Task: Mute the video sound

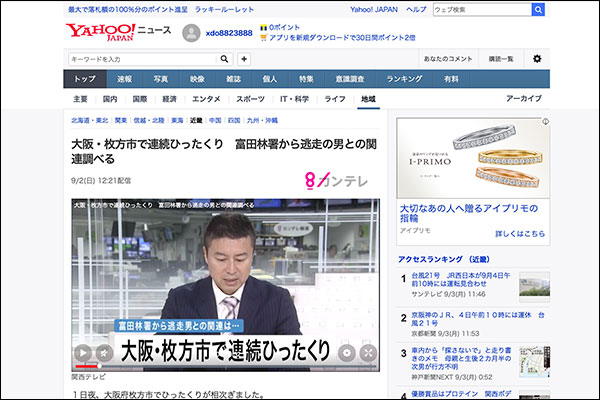Action: point(105,352)
